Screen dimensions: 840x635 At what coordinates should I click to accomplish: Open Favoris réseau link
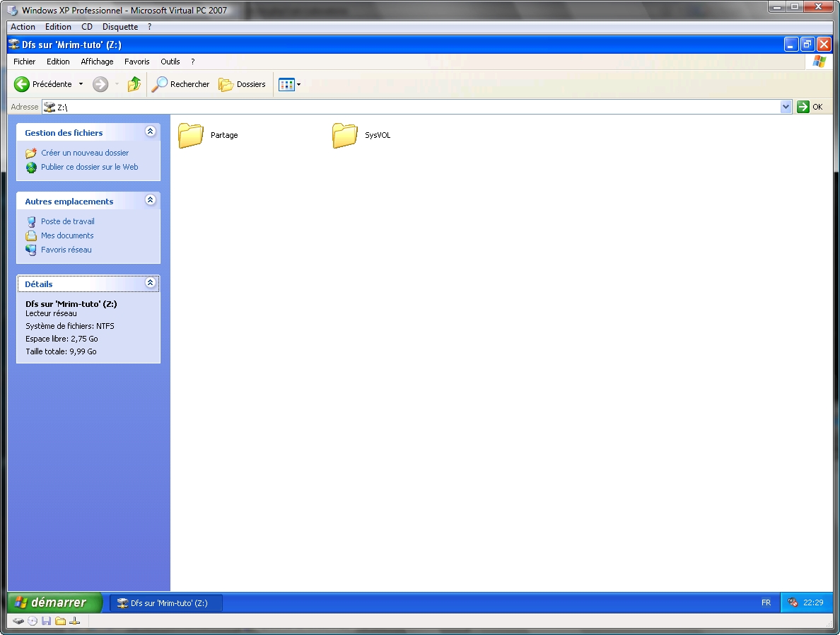pos(66,250)
